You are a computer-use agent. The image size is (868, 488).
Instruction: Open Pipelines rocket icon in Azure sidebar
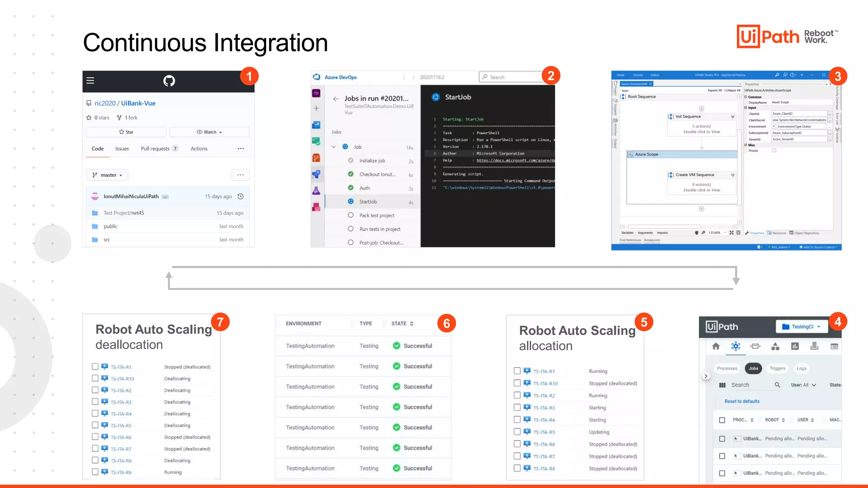[x=316, y=174]
